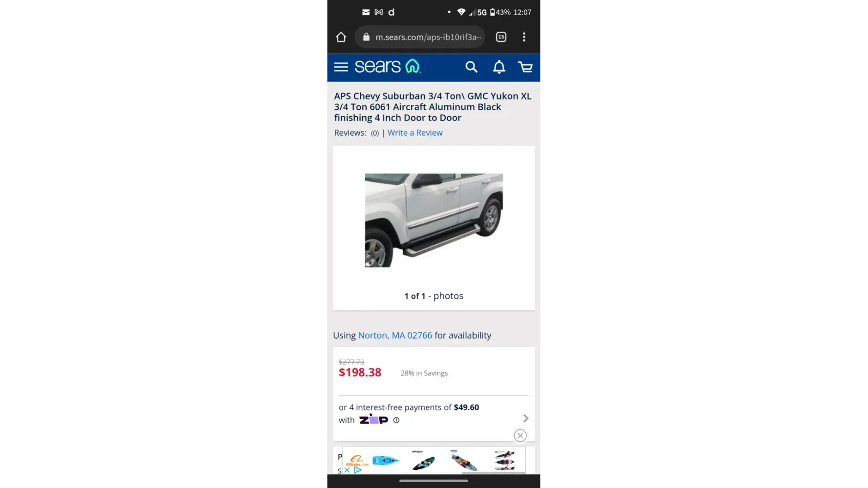Click the m.sears.com address bar
The height and width of the screenshot is (488, 868).
420,37
